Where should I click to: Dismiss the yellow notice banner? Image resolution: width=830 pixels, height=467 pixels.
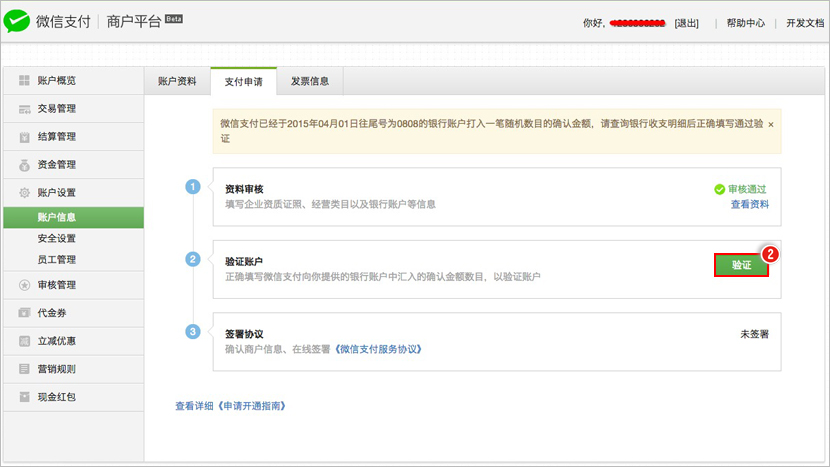770,124
